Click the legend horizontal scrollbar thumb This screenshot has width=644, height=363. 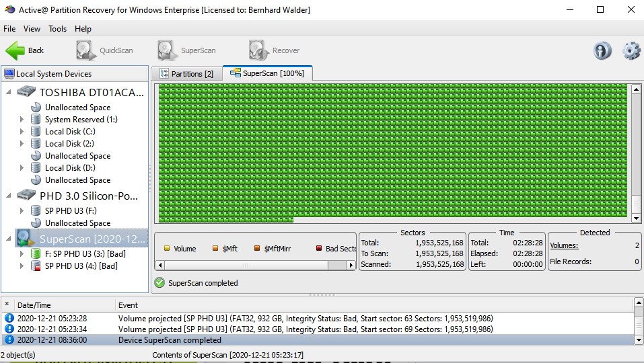pos(246,266)
